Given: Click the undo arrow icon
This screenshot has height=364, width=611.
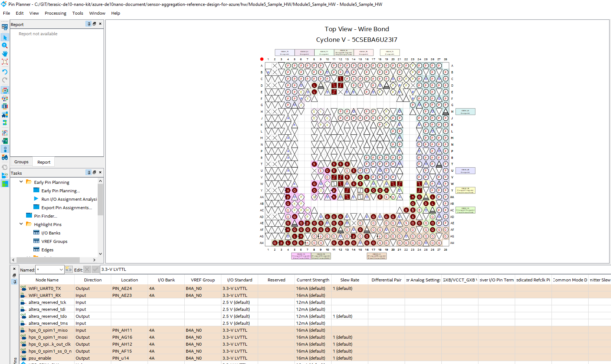Looking at the screenshot, I should tap(5, 72).
